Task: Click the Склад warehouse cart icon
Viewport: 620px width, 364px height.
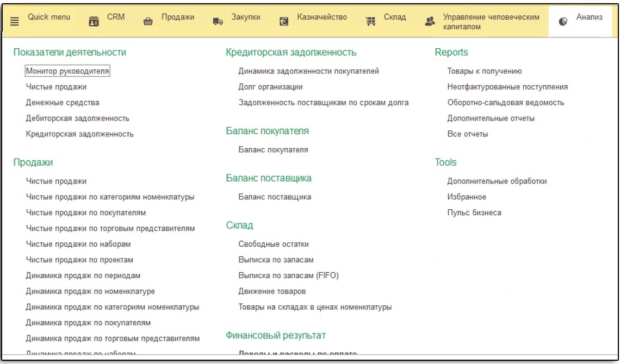Action: 371,22
